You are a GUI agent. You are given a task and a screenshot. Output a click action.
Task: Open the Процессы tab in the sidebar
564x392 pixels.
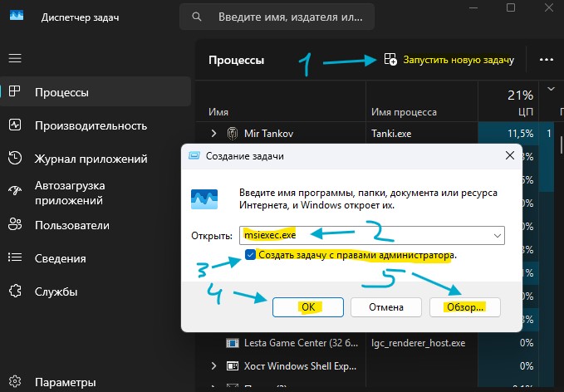pyautogui.click(x=96, y=92)
